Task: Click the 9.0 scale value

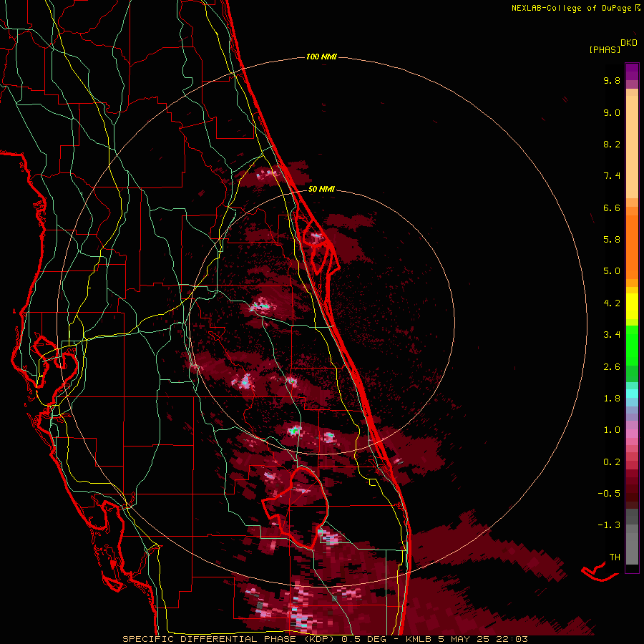Action: coord(612,112)
